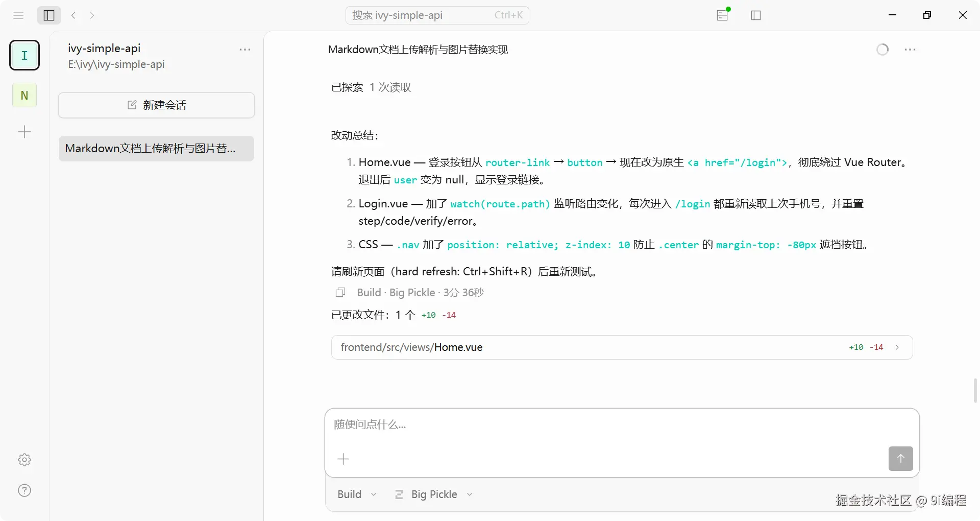The image size is (980, 521).
Task: Go back with the left arrow
Action: click(73, 15)
